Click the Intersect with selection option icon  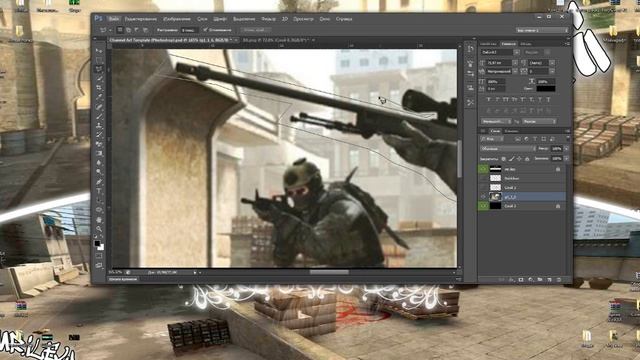pos(145,30)
